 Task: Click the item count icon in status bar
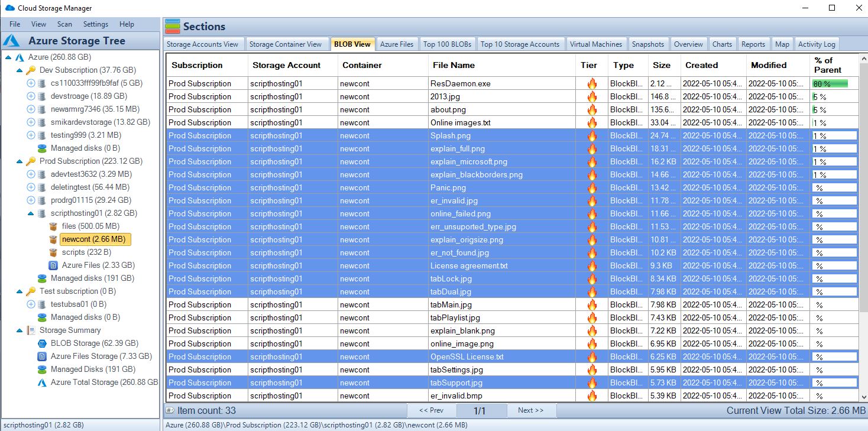click(170, 410)
